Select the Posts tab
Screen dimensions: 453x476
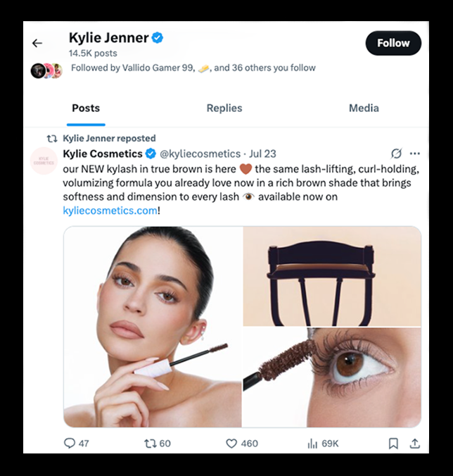[x=86, y=108]
